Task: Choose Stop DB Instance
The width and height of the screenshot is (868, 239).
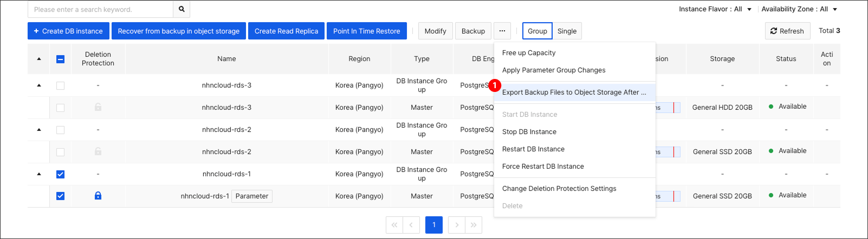Action: (575, 132)
